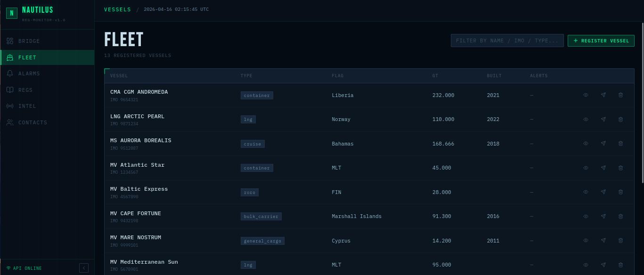644x275 pixels.
Task: Select the Fleet sidebar item
Action: point(27,57)
